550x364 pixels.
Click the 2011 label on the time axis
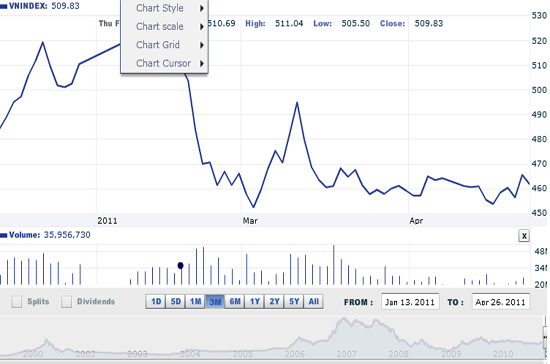point(107,221)
